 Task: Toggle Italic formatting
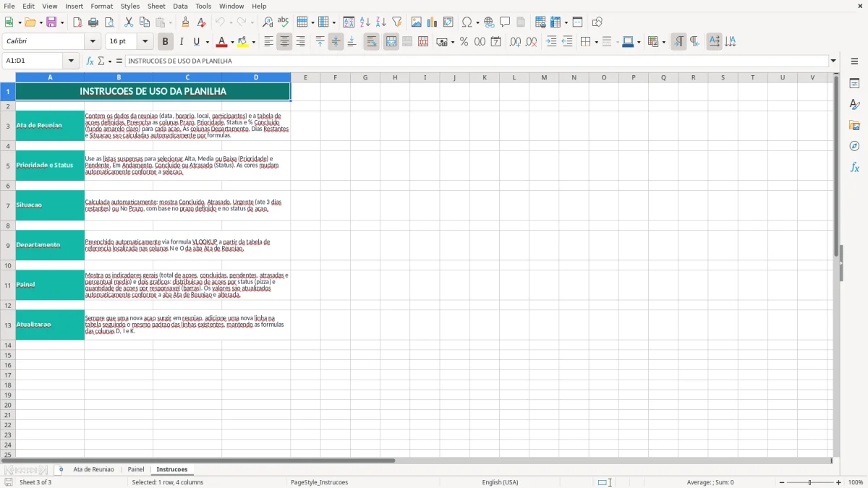tap(182, 42)
